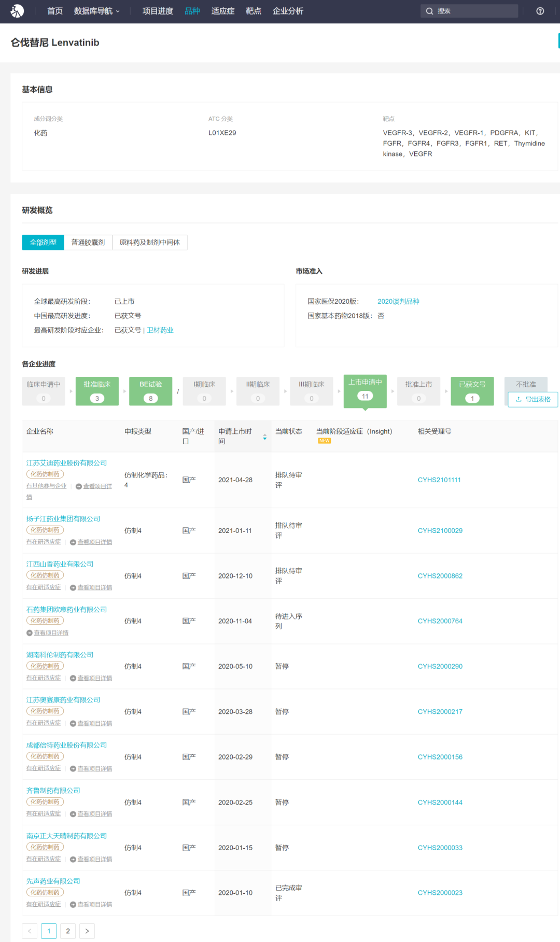Select the III期临床 stage box
This screenshot has height=942, width=560.
coord(312,391)
